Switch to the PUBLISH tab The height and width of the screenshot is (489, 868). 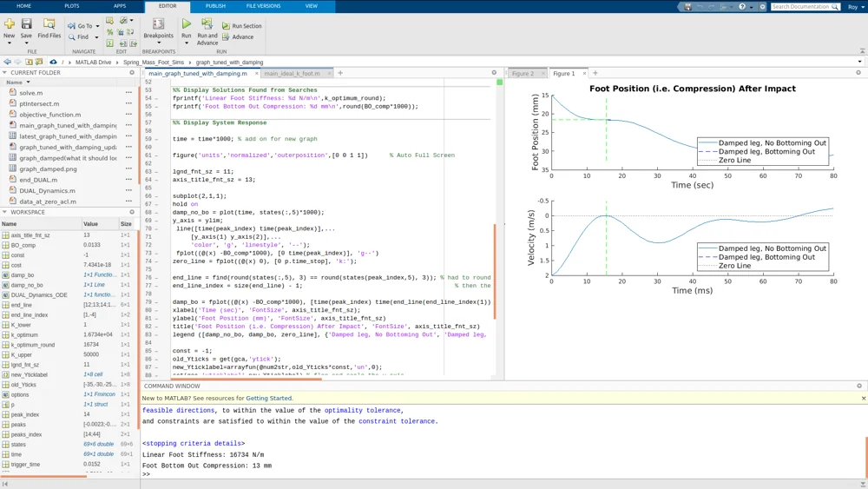coord(215,6)
